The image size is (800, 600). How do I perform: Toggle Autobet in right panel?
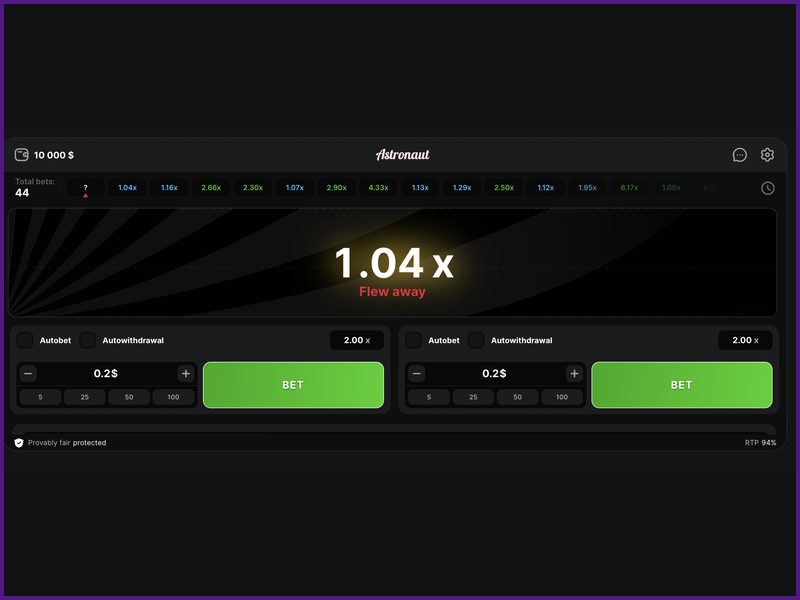(414, 340)
